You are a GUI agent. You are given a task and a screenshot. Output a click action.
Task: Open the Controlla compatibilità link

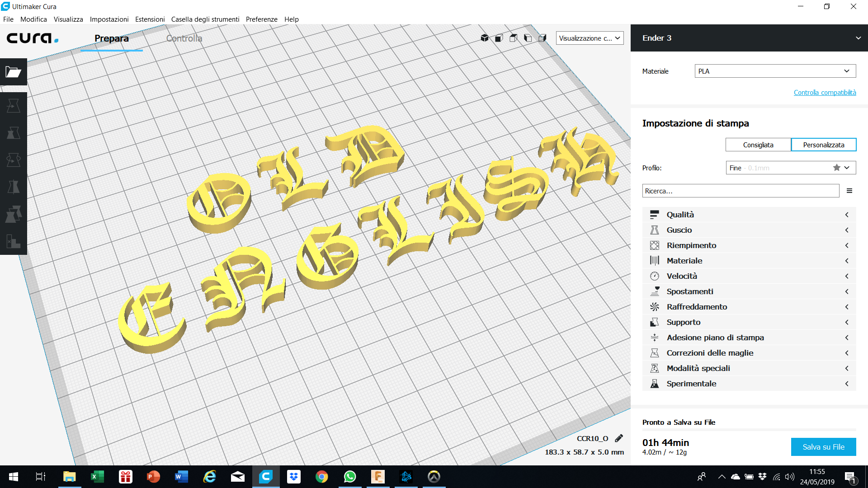pyautogui.click(x=825, y=93)
